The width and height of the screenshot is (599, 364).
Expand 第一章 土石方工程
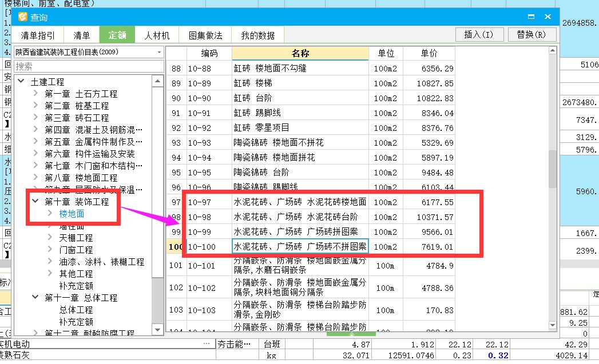pos(35,93)
